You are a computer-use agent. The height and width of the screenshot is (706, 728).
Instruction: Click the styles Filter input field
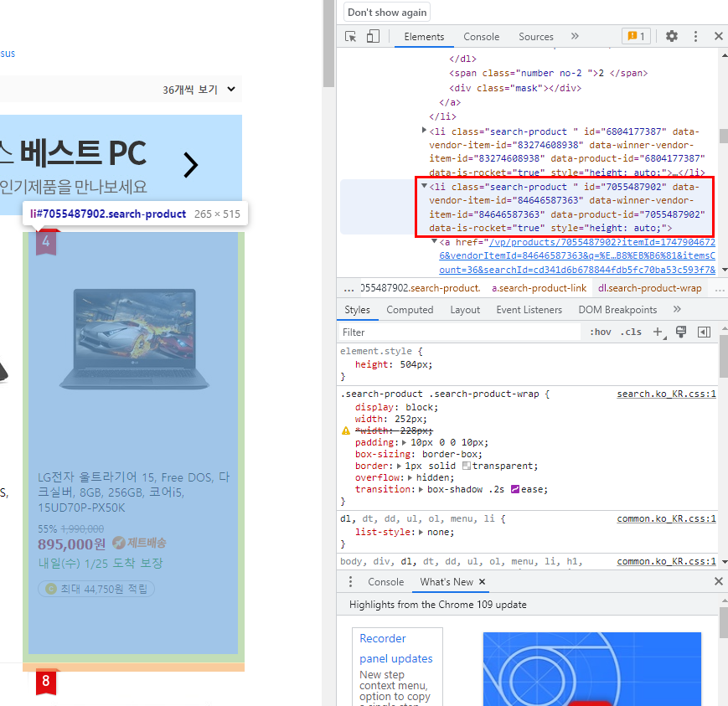coord(460,332)
